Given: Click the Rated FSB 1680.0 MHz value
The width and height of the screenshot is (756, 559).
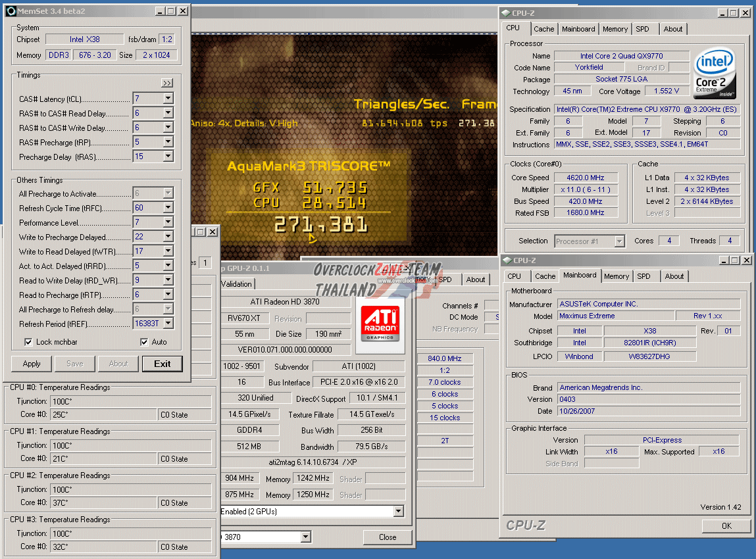Looking at the screenshot, I should tap(586, 212).
